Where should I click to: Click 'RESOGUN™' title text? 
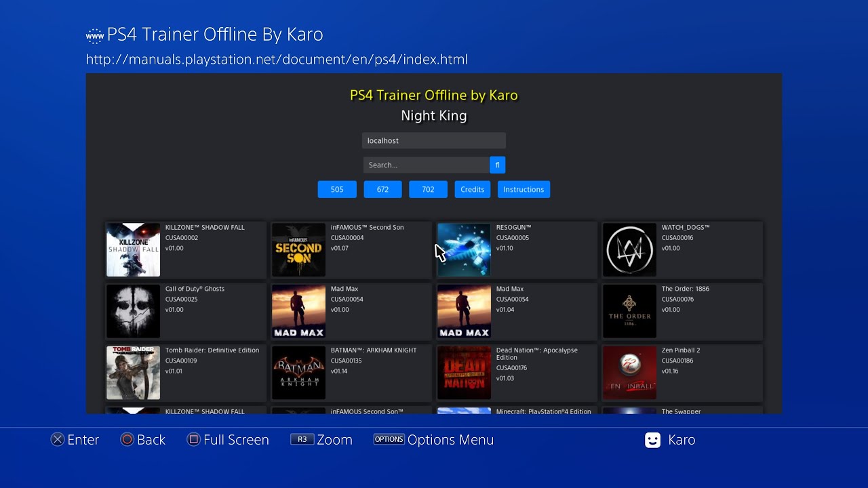(x=513, y=227)
